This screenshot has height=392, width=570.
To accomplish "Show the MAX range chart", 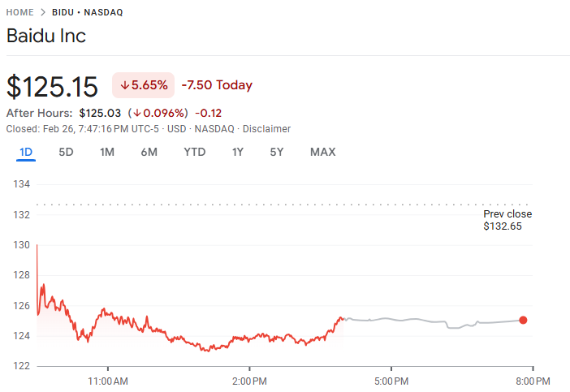I will click(322, 153).
